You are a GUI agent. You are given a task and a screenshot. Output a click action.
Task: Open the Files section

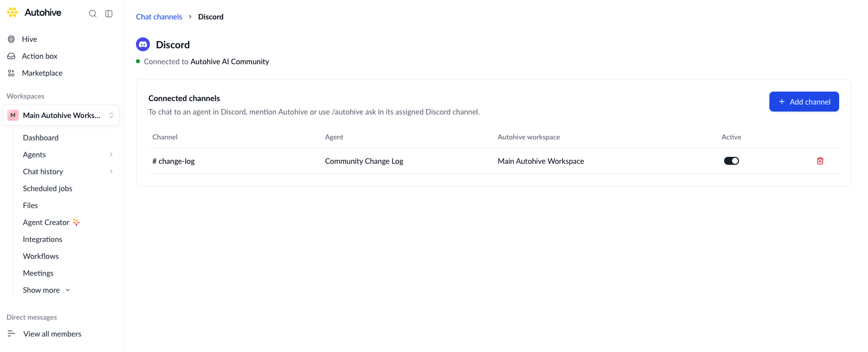tap(30, 206)
